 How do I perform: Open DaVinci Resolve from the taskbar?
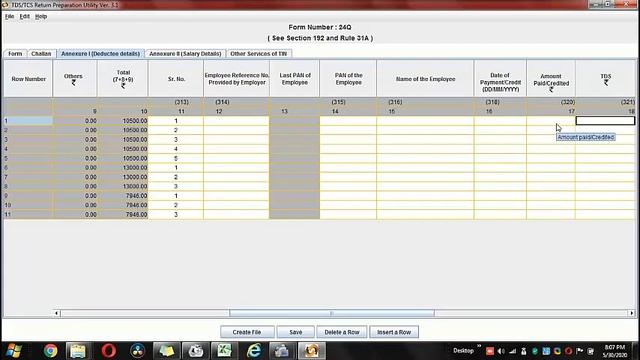click(x=138, y=351)
